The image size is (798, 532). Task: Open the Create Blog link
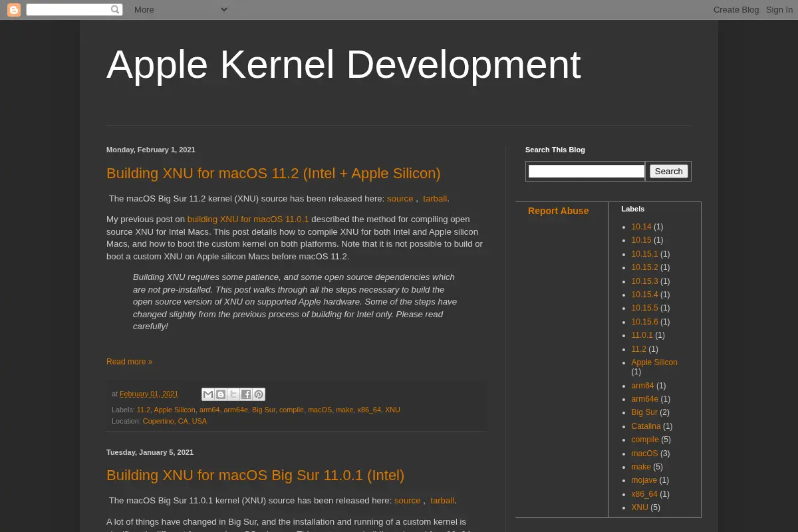pos(736,9)
